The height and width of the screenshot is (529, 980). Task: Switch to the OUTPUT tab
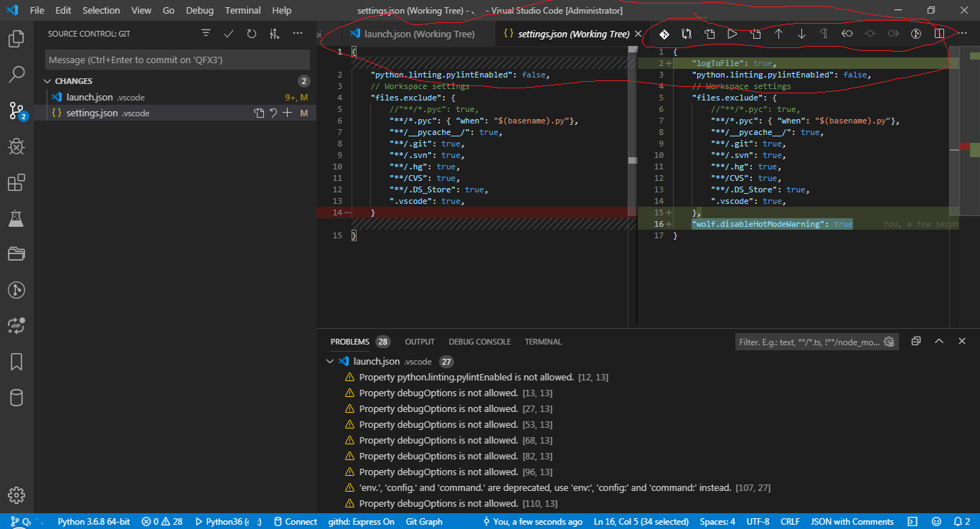click(x=419, y=342)
